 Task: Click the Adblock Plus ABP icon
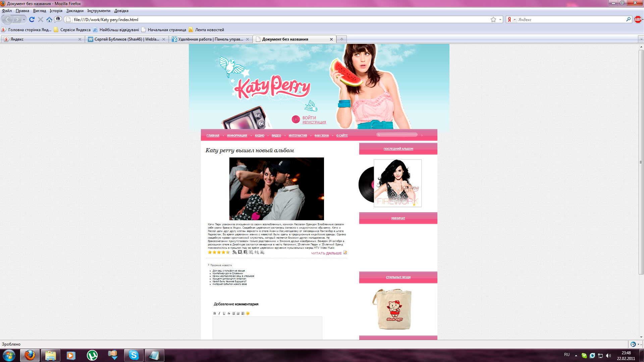(x=638, y=20)
